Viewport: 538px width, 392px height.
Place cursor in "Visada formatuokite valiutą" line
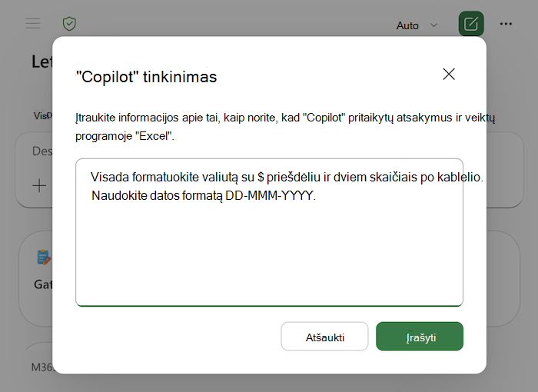(287, 177)
